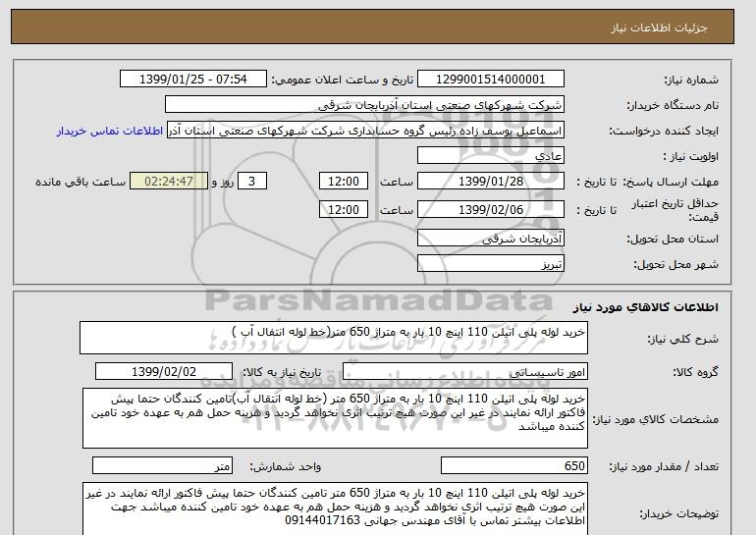The image size is (756, 535).
Task: Click the general need description text box
Action: coord(334,338)
